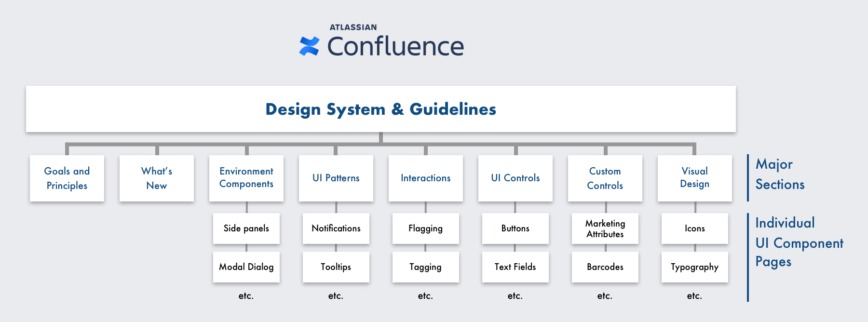Open the What's New section

[x=157, y=178]
